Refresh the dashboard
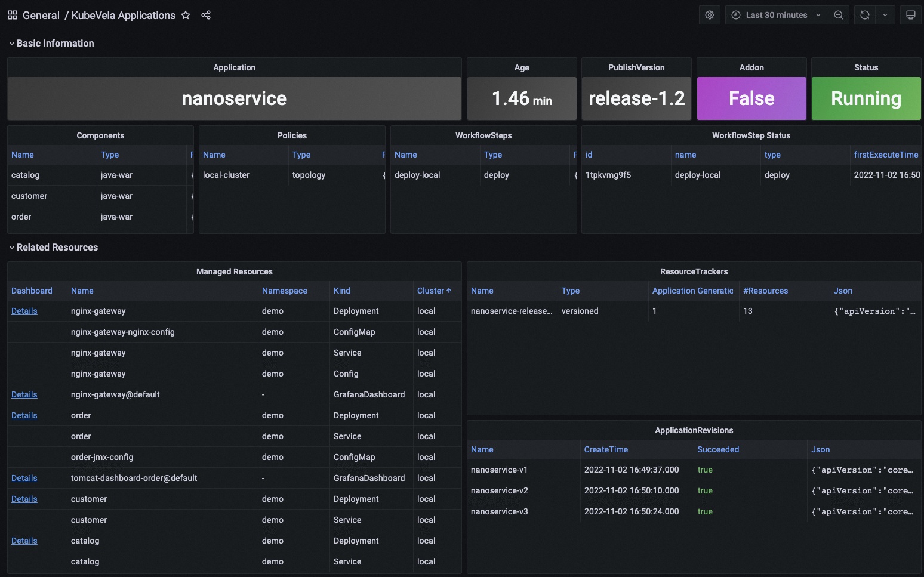Viewport: 924px width, 577px height. coord(865,15)
